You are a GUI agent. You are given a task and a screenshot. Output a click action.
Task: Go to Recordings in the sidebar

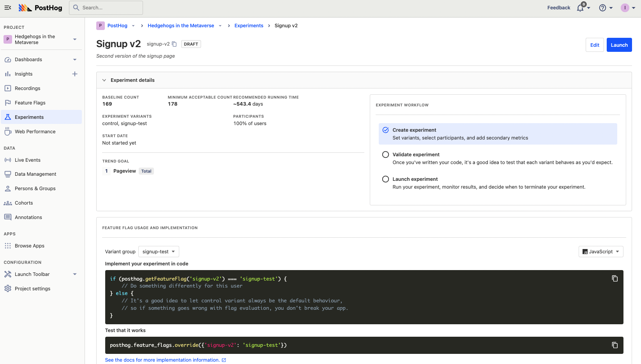point(27,88)
